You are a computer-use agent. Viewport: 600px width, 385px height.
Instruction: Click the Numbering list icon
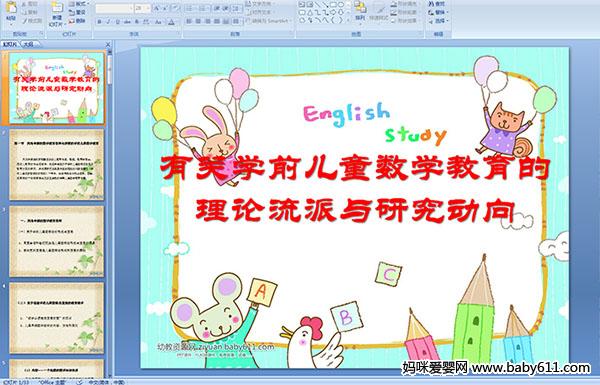(x=202, y=8)
